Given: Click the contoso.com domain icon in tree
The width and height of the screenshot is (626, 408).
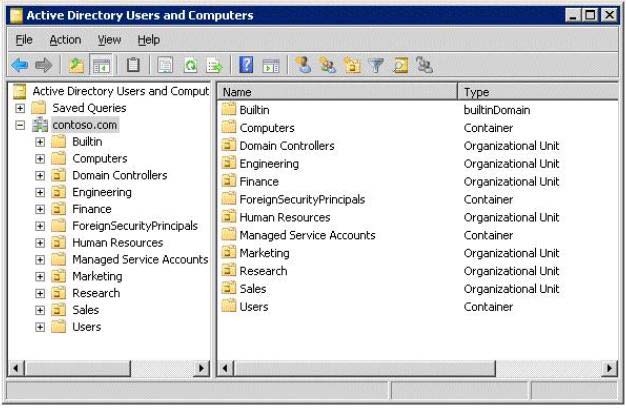Looking at the screenshot, I should coord(40,125).
